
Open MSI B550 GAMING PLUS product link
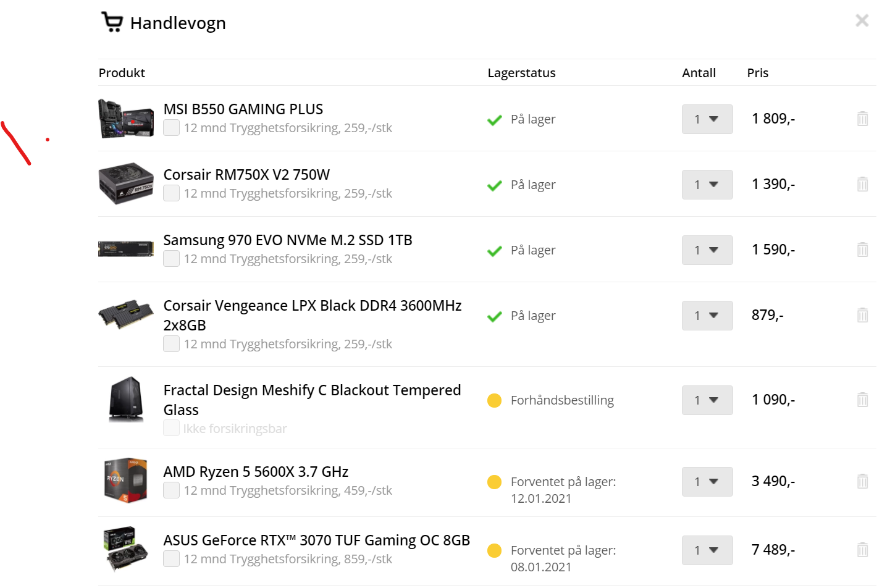pos(243,109)
